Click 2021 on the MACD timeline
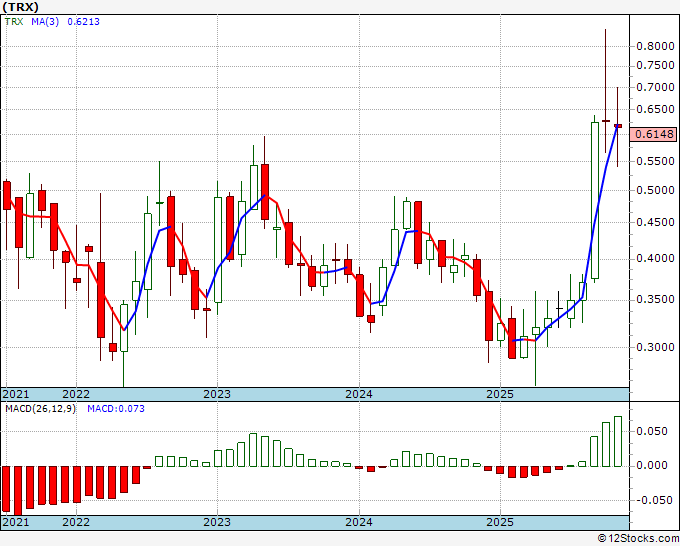 pyautogui.click(x=16, y=522)
